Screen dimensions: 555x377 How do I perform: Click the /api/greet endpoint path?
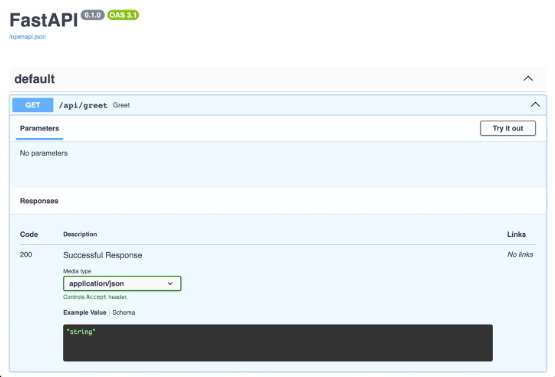click(83, 105)
